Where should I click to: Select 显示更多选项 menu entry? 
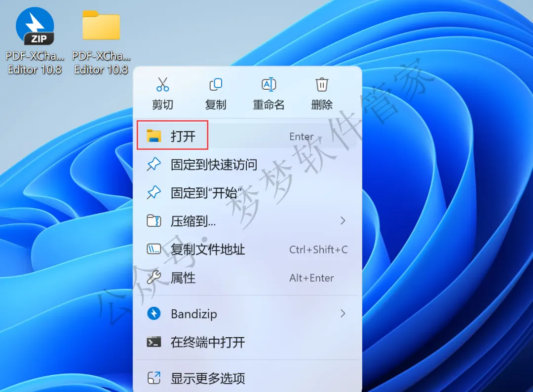(x=247, y=378)
